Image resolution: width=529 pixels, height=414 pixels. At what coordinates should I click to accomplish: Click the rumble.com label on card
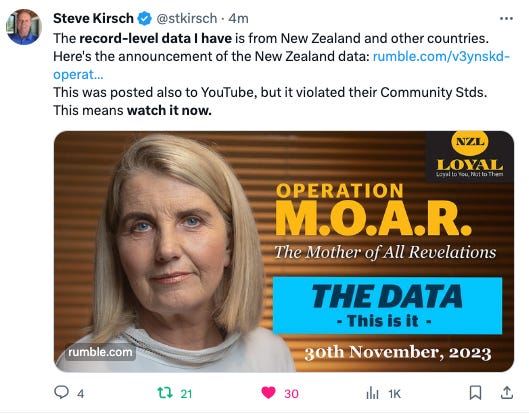point(100,352)
